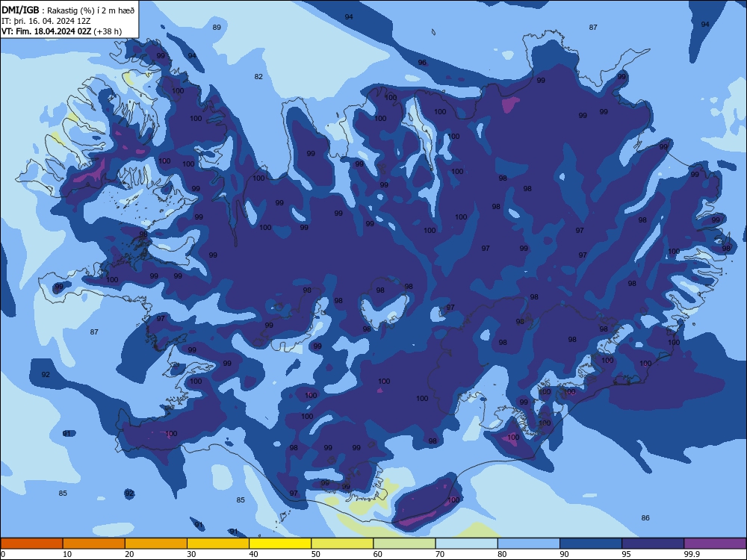Click the '82' humidity value on the map

click(x=258, y=77)
